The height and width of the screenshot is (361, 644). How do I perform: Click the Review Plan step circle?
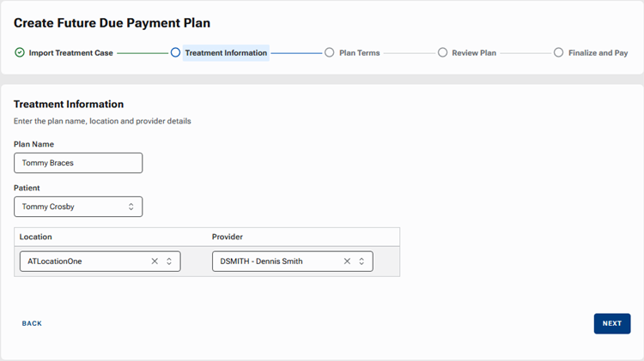point(443,53)
